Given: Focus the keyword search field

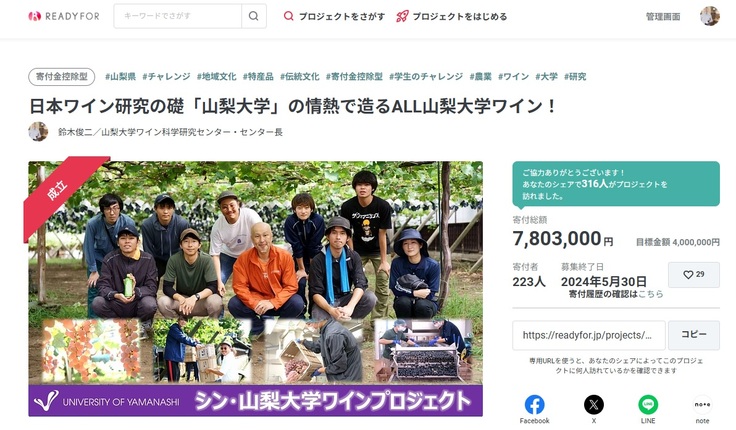Looking at the screenshot, I should point(178,16).
